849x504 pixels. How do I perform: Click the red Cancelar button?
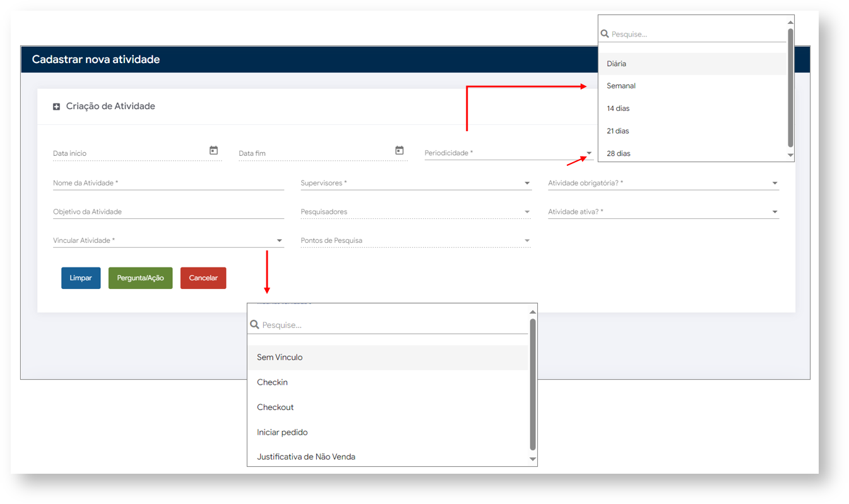pos(203,278)
